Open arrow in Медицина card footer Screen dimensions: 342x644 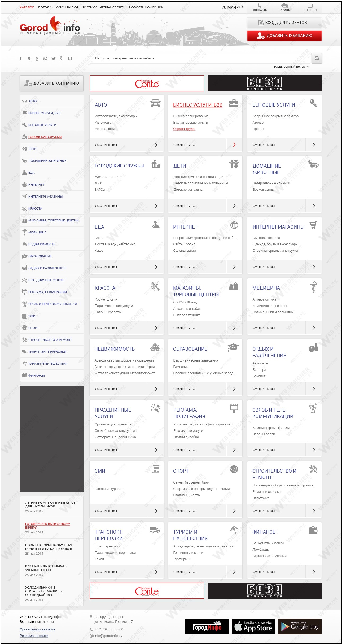[x=314, y=328]
